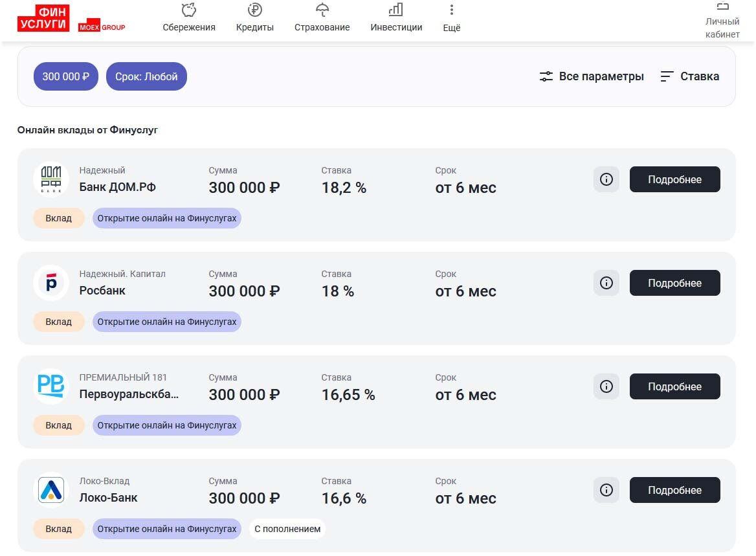Click Вклад tag on Первоуральскбанк card
The height and width of the screenshot is (556, 756).
pyautogui.click(x=59, y=425)
